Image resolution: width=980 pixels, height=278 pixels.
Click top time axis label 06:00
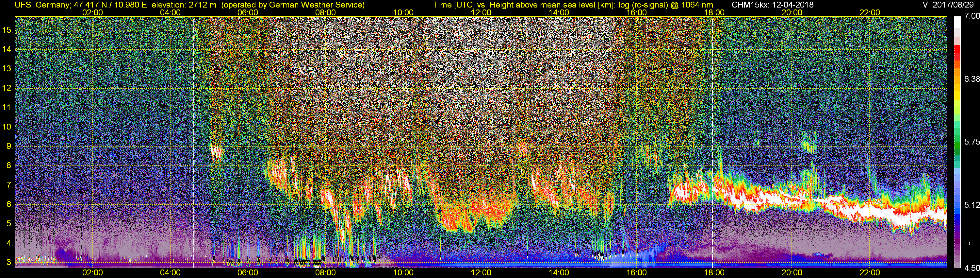(248, 12)
